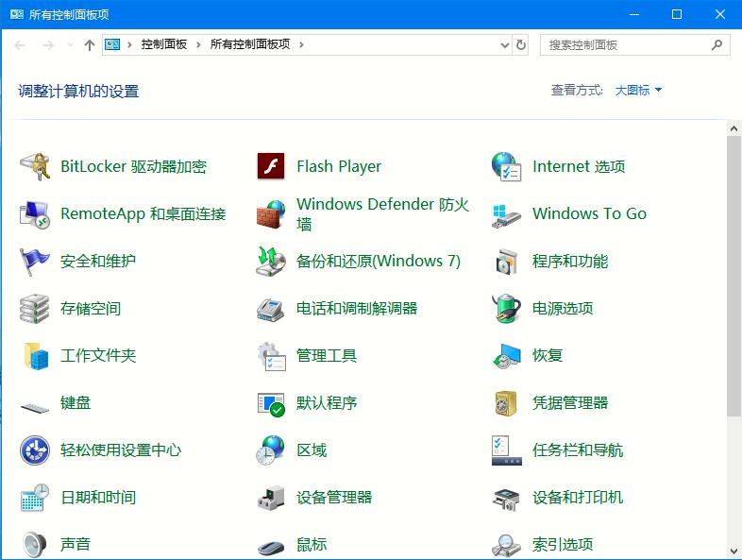
Task: Expand the chevron after 所有控制面板项 breadcrumb
Action: tap(301, 44)
